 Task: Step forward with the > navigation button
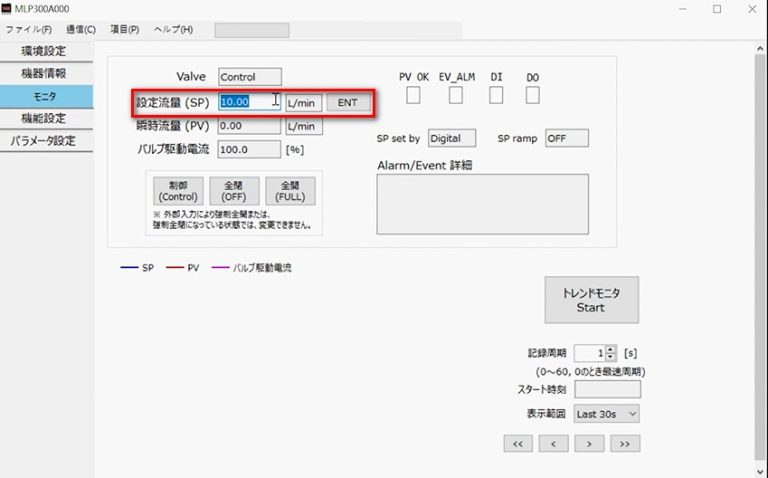tap(589, 443)
